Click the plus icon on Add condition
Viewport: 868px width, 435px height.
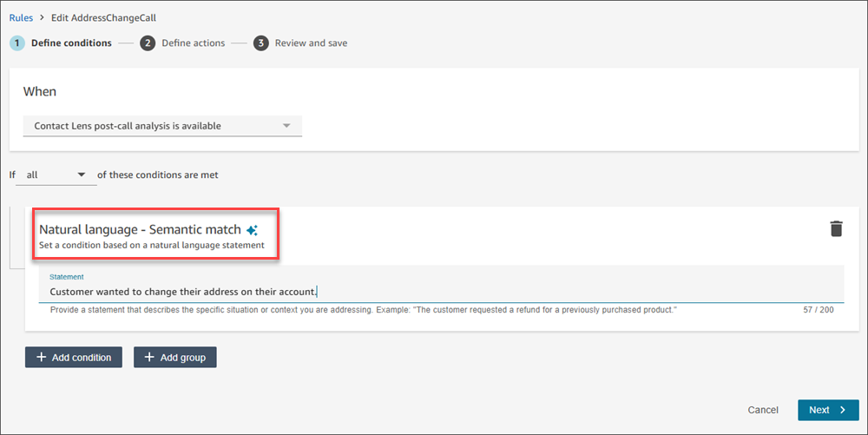41,357
